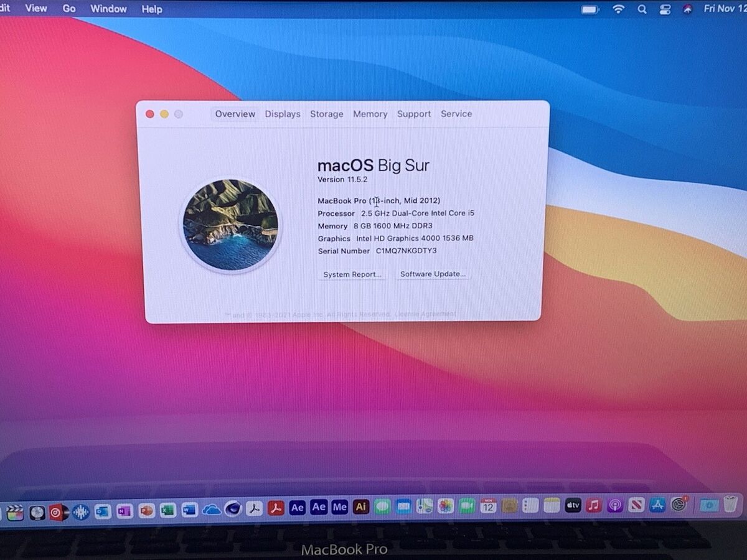Image resolution: width=747 pixels, height=560 pixels.
Task: Close the About This Mac window
Action: [149, 114]
